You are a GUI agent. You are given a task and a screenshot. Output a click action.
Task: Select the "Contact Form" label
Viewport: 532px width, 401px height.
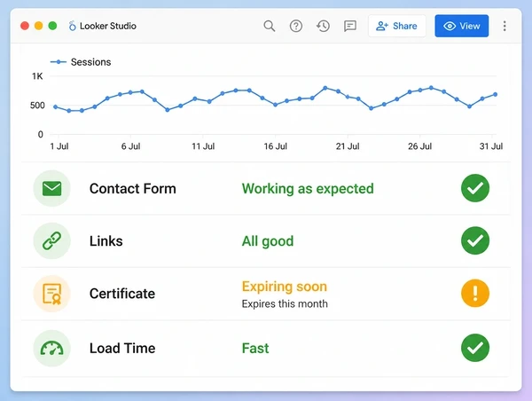[x=133, y=188]
